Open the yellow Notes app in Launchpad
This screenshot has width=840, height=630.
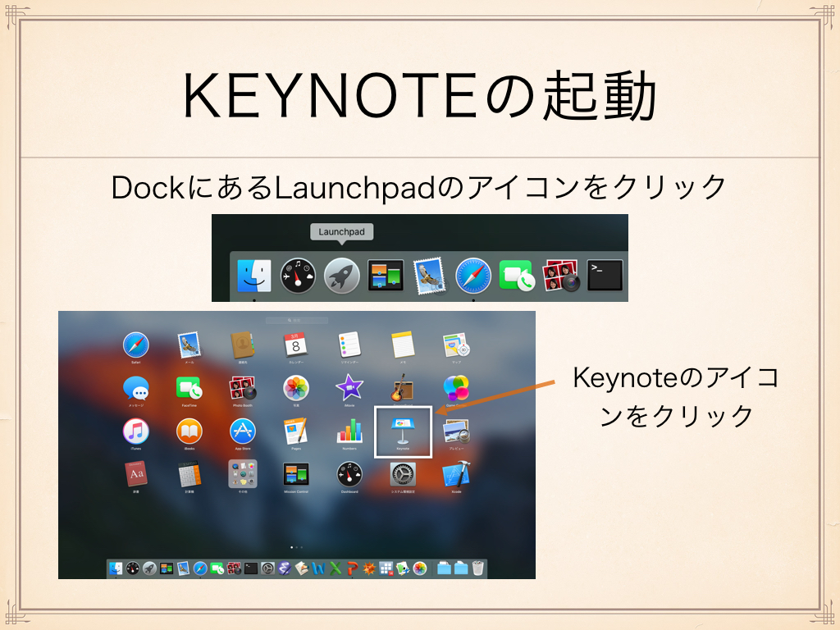[x=403, y=345]
